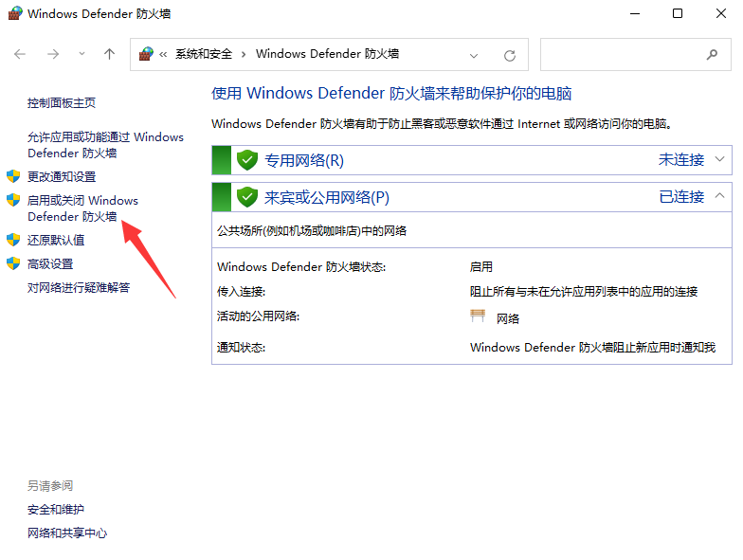Viewport: 743px width, 560px height.
Task: Open 高级设置 link
Action: pyautogui.click(x=50, y=263)
